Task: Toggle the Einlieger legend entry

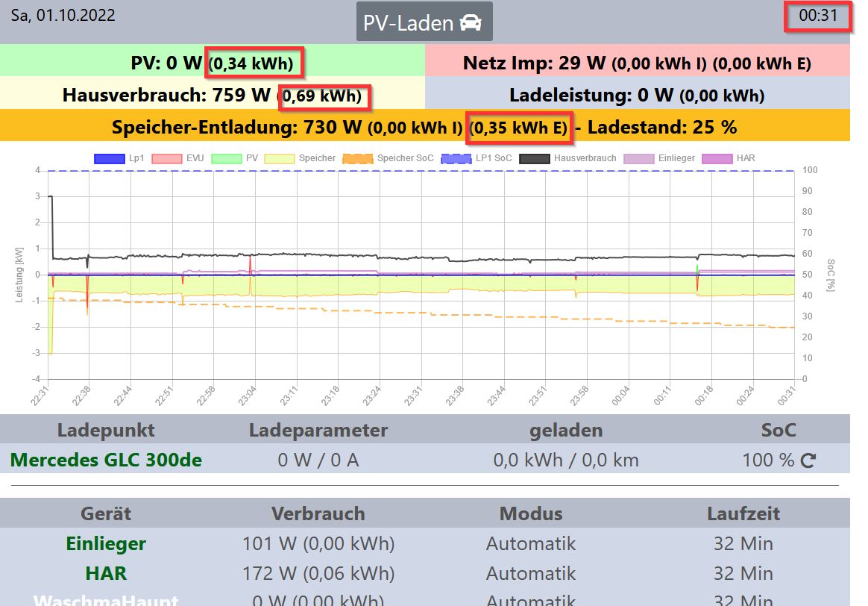Action: click(x=659, y=158)
